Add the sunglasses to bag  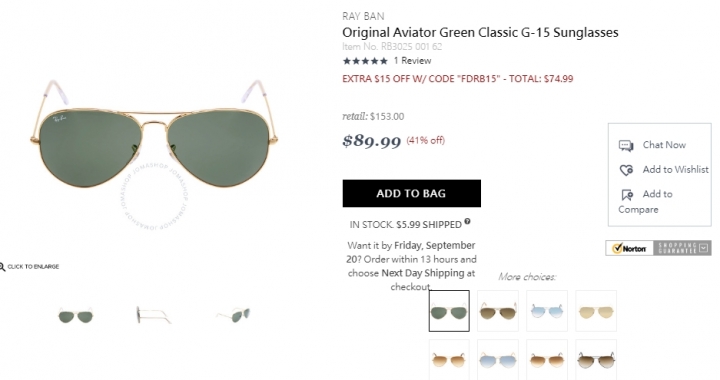click(x=411, y=193)
